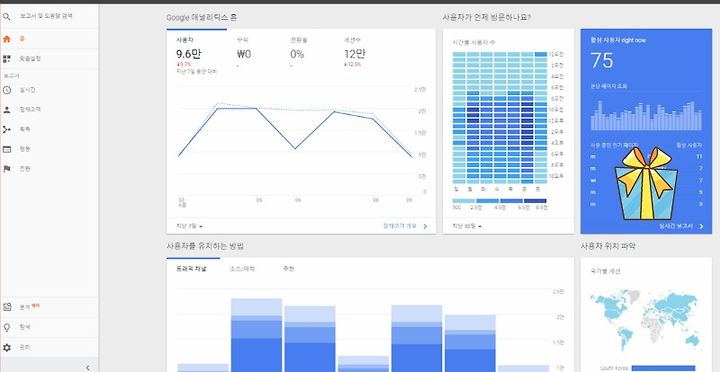The height and width of the screenshot is (372, 720).
Task: Click the page views per minute bar chart
Action: (x=646, y=116)
